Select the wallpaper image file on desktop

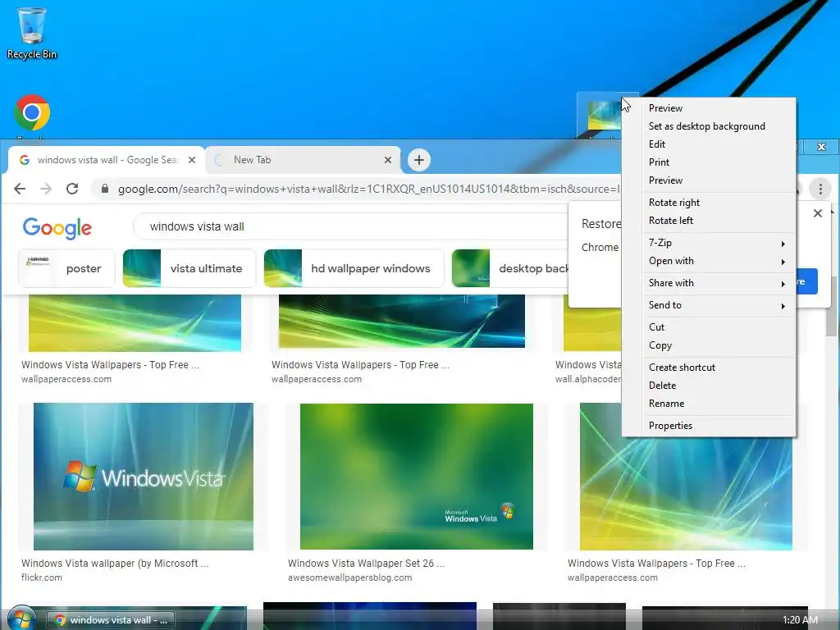(603, 115)
